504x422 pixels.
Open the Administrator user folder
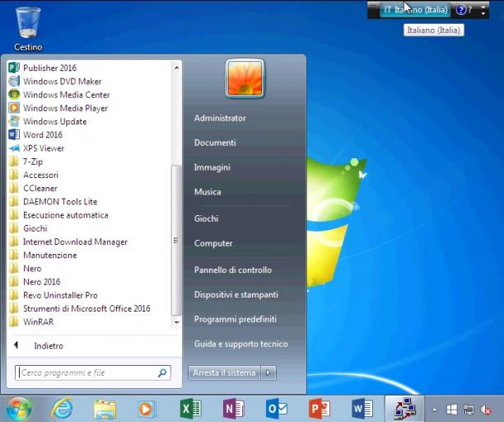(220, 118)
